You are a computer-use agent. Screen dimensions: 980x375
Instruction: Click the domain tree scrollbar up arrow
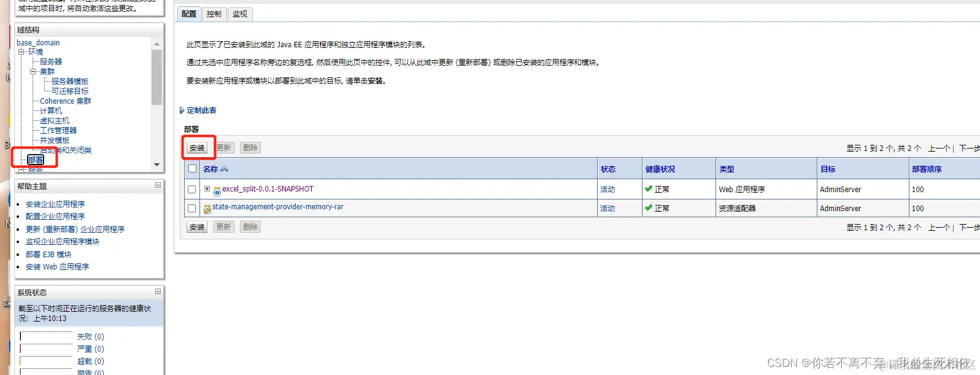(x=156, y=44)
